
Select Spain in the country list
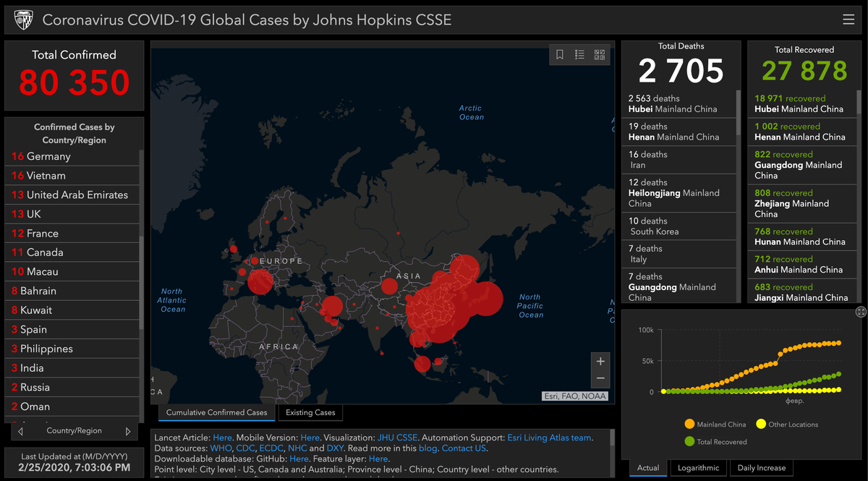click(72, 329)
